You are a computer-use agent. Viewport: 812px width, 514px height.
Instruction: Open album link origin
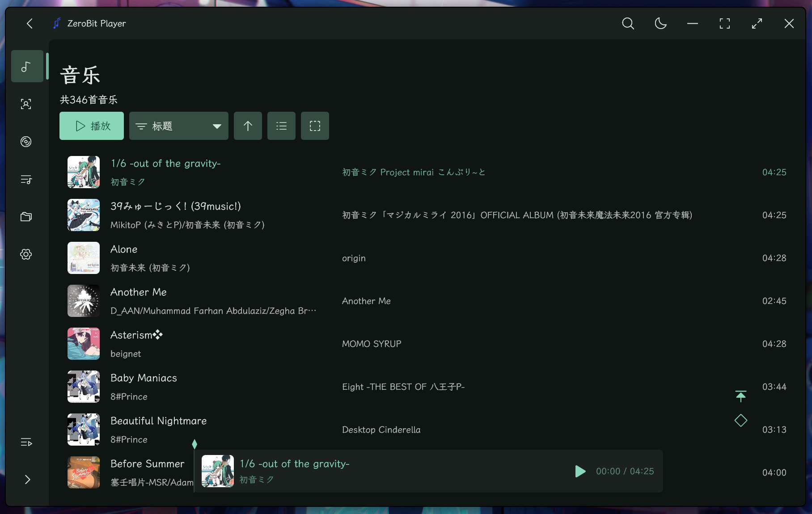[354, 258]
